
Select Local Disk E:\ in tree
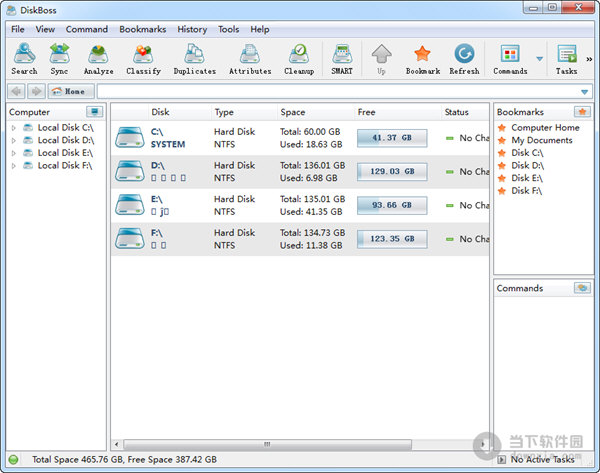coord(65,153)
